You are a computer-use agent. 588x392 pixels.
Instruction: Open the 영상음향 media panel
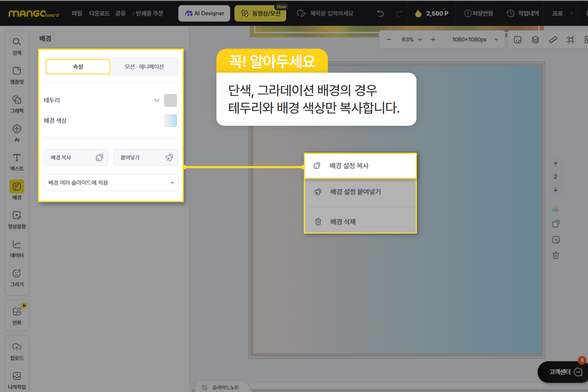[x=17, y=220]
